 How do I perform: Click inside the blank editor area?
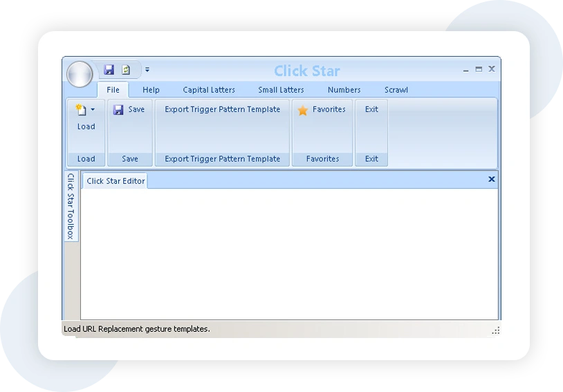tap(289, 254)
